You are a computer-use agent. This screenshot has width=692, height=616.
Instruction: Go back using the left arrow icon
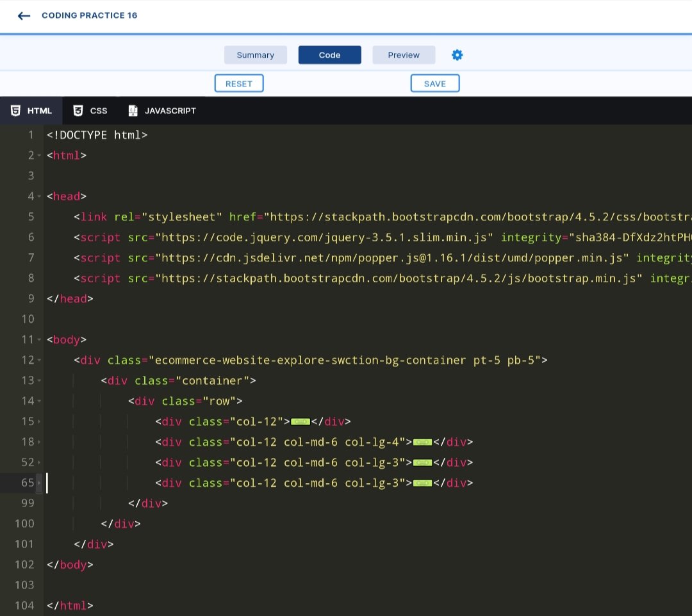[x=24, y=16]
